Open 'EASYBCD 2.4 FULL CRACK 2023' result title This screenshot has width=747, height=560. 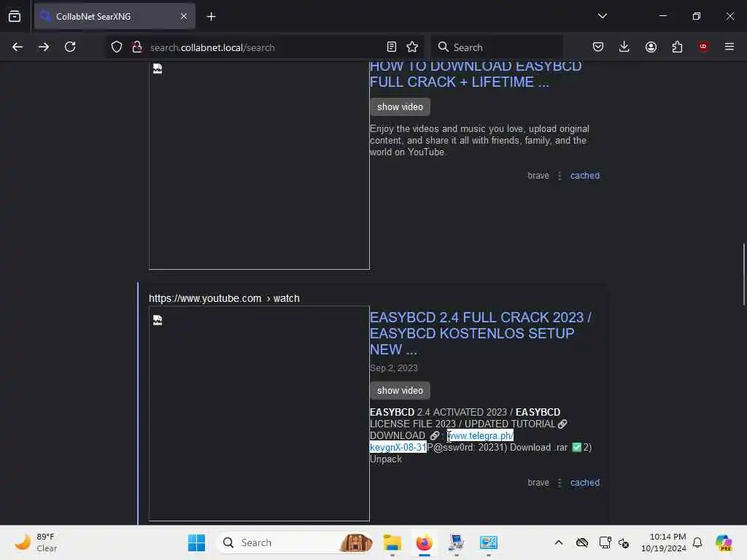pyautogui.click(x=480, y=333)
